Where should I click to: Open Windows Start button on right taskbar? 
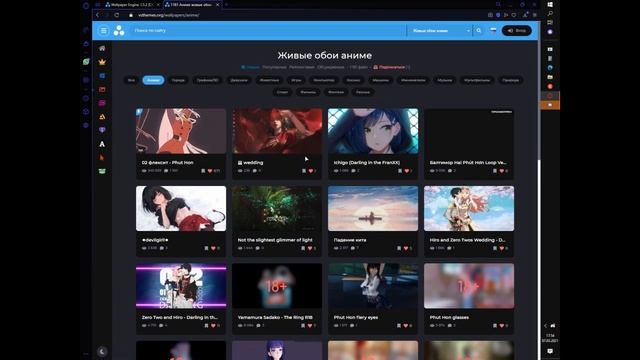click(550, 4)
